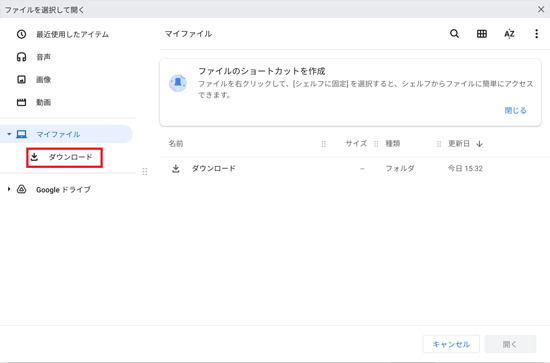
Task: Click the film icon for 動画
Action: (x=21, y=102)
